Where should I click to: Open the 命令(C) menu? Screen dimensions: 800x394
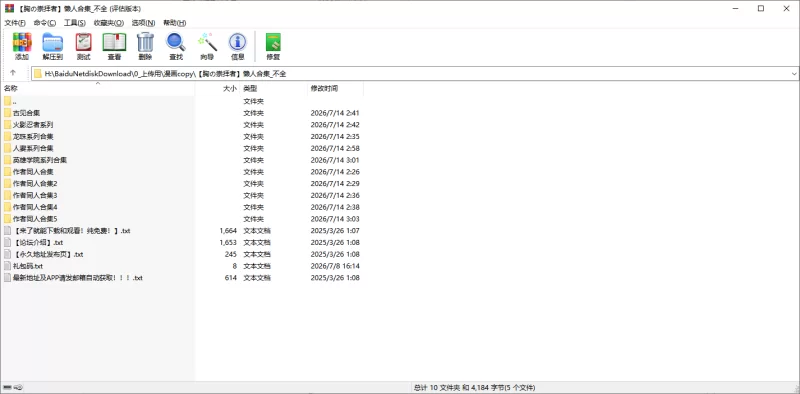(44, 23)
